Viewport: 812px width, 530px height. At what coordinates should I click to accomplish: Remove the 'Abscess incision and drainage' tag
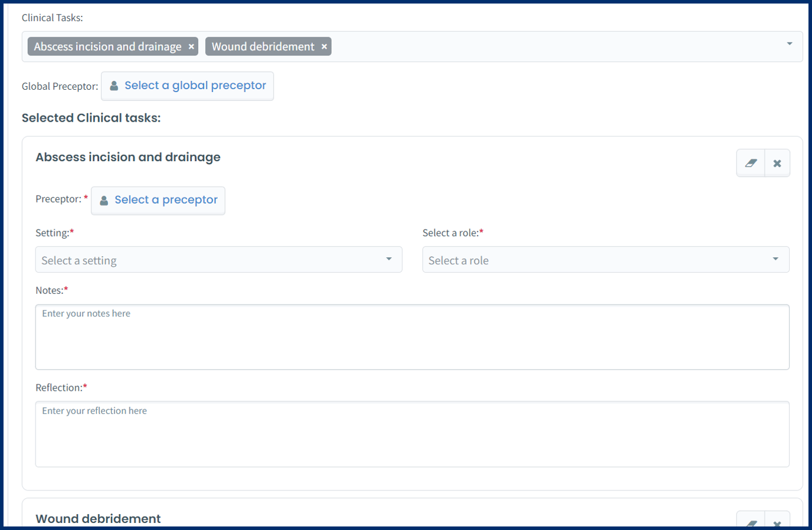coord(191,46)
